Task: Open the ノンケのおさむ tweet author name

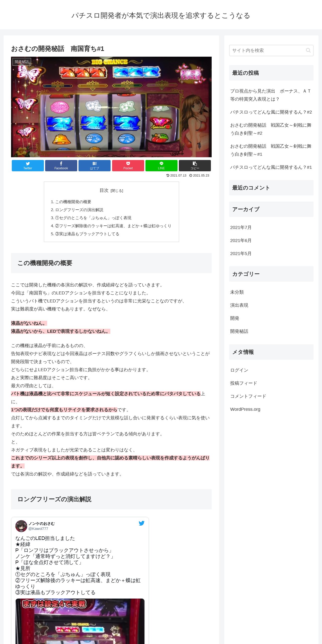Action: [41, 524]
